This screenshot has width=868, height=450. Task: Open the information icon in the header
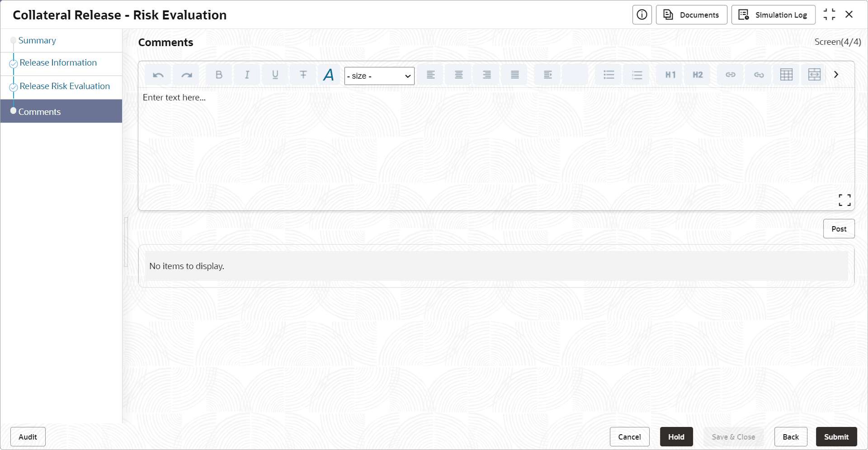click(642, 15)
